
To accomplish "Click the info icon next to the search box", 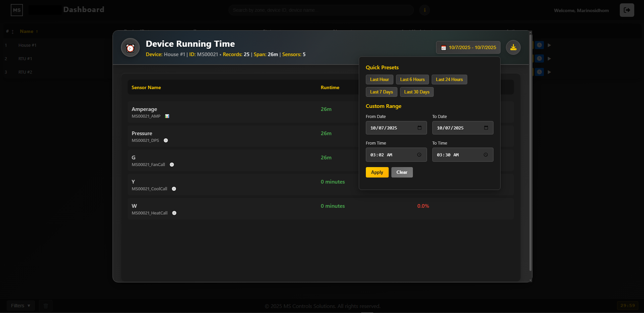I will pos(425,10).
